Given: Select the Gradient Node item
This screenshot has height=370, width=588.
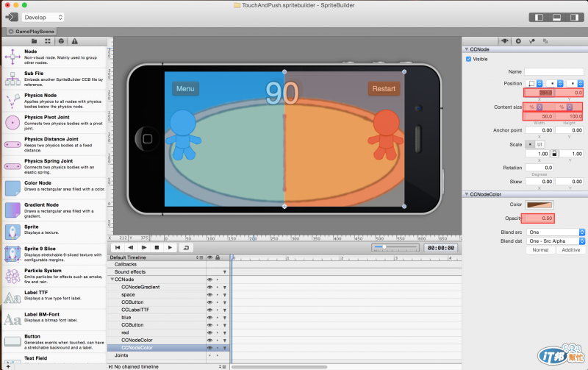Looking at the screenshot, I should (54, 210).
